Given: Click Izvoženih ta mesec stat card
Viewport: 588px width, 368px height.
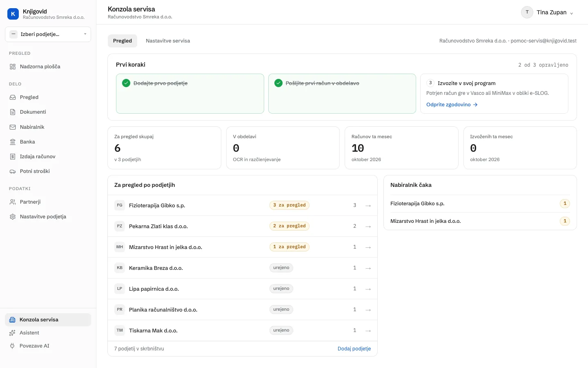Looking at the screenshot, I should click(x=520, y=148).
